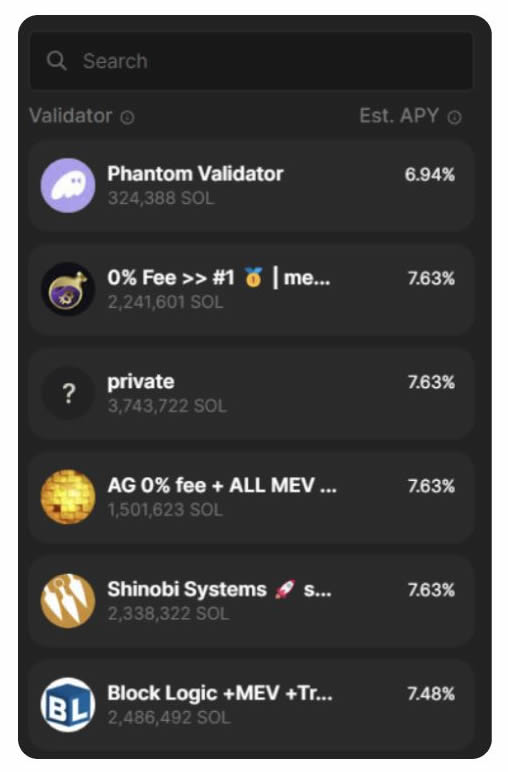Image resolution: width=508 pixels, height=772 pixels.
Task: Click the question mark avatar for private
Action: point(68,393)
